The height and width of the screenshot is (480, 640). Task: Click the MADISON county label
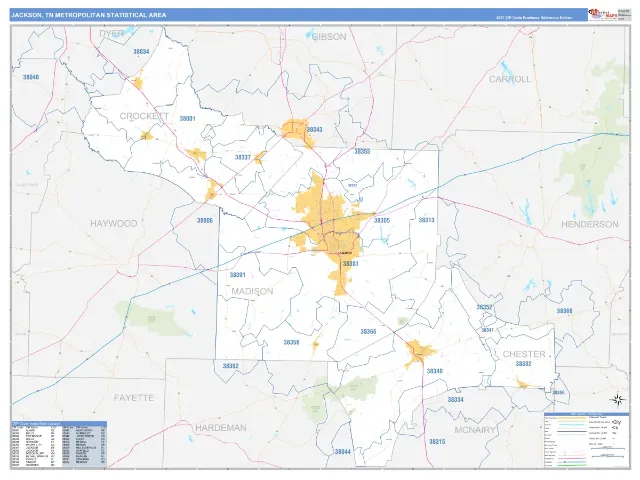pos(252,291)
